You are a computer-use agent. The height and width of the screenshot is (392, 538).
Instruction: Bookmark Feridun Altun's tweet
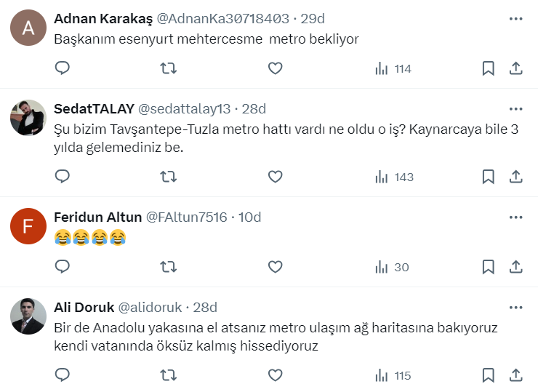(489, 267)
